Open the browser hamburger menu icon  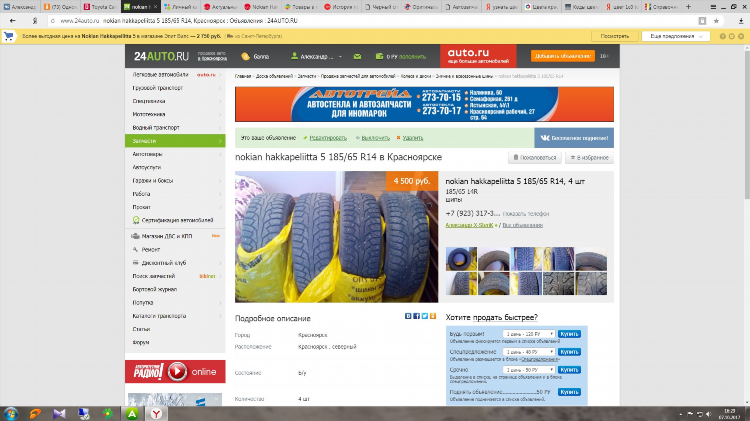pos(713,7)
